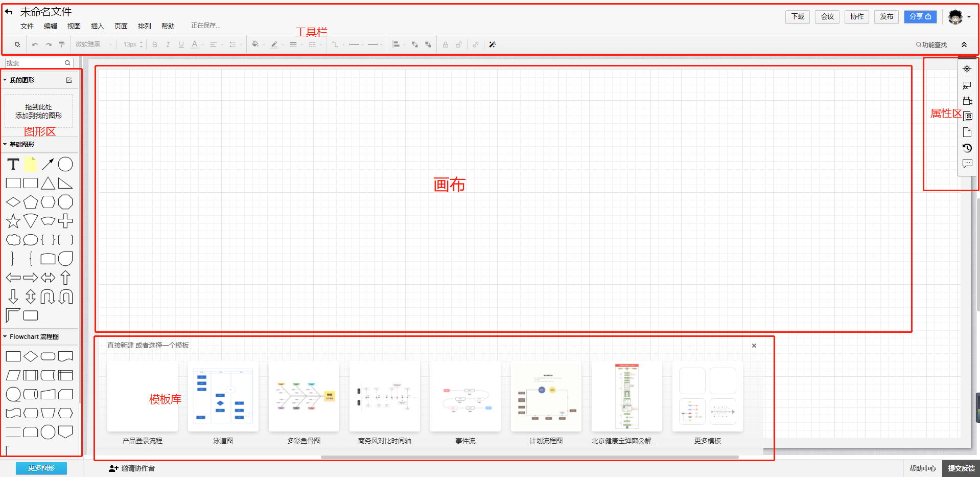Choose the 泳道图 template thumbnail
The height and width of the screenshot is (477, 980).
pos(223,396)
